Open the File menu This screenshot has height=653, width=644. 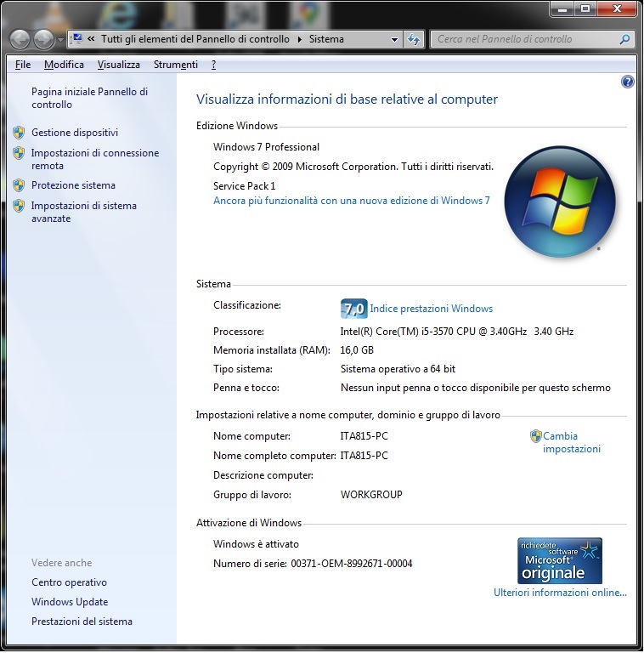(x=23, y=65)
